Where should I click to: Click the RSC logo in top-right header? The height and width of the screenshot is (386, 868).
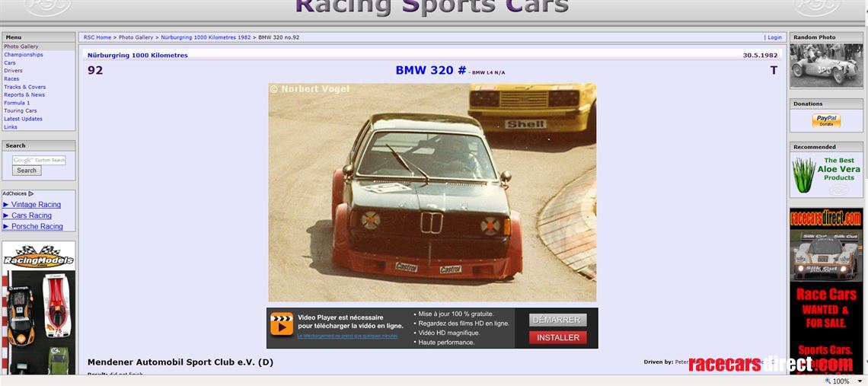click(x=817, y=6)
